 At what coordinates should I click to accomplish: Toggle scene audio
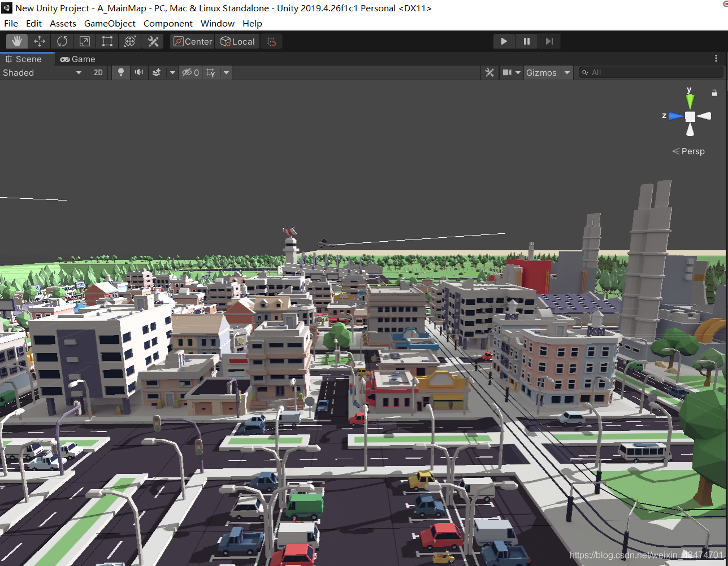tap(138, 72)
